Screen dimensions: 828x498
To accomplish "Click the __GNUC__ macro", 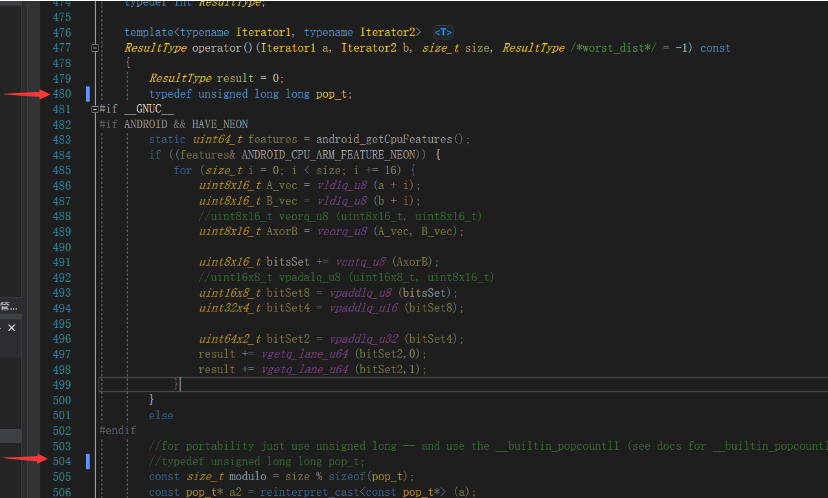I will tap(148, 109).
